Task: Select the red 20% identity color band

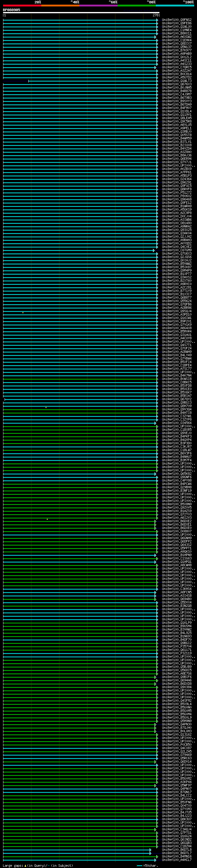Action: click(x=22, y=6)
